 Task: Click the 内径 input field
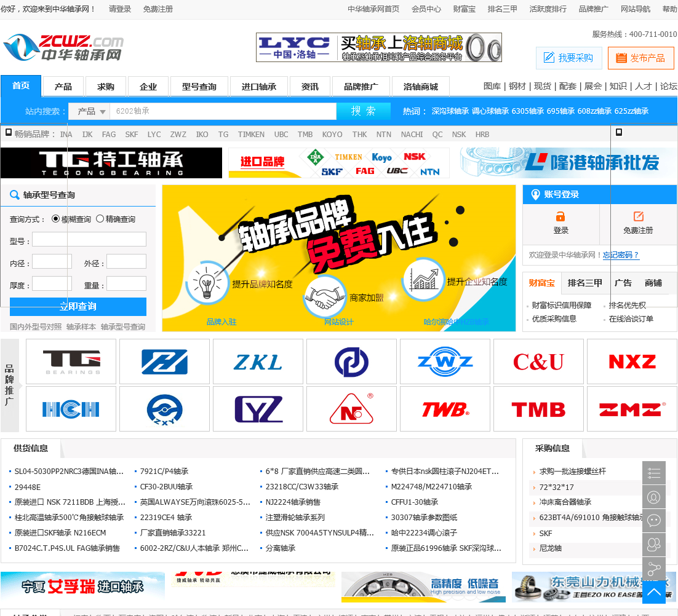[52, 261]
